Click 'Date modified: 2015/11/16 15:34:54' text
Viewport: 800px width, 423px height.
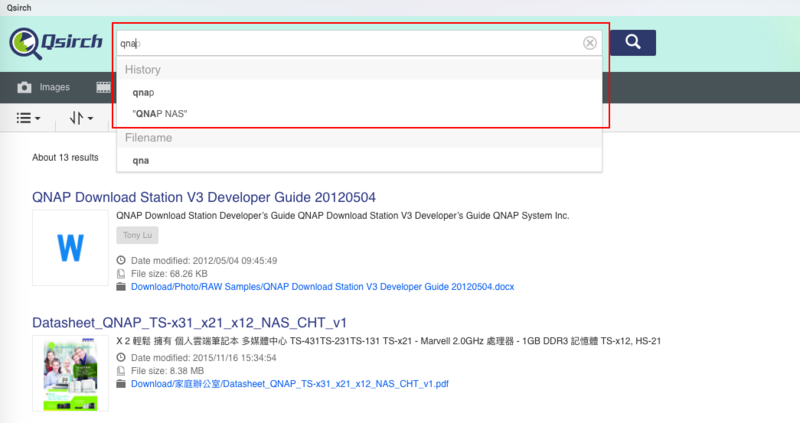click(204, 358)
